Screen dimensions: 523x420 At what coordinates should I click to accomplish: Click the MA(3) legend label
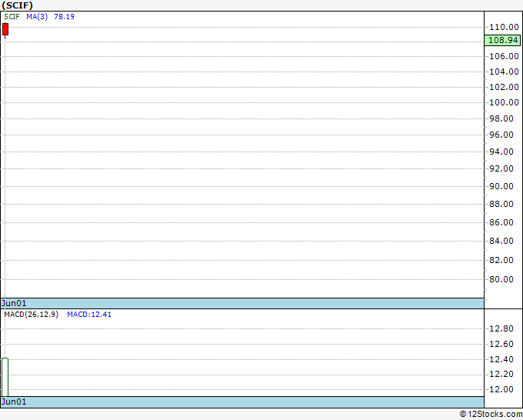coord(37,17)
